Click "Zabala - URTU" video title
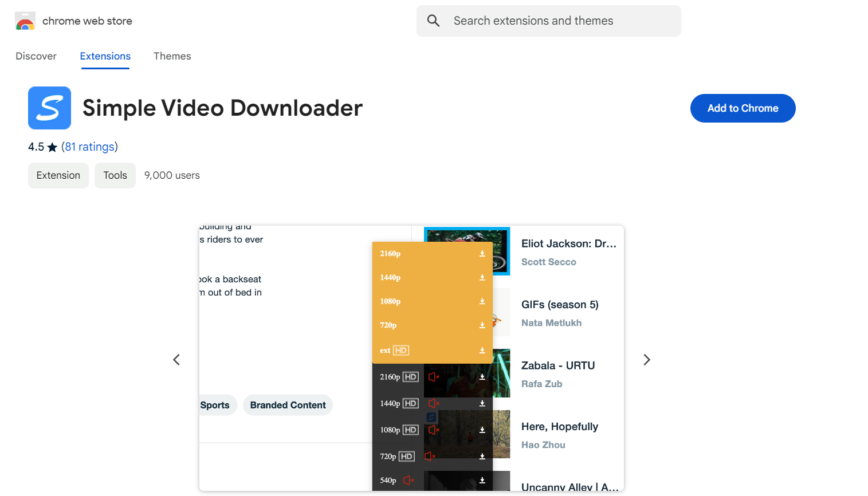868x496 pixels. 558,365
